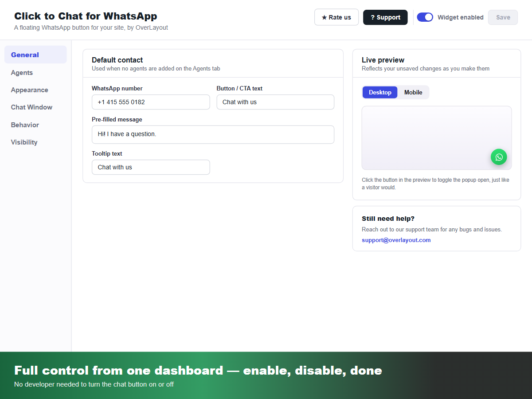Click the Rate us button
Image resolution: width=532 pixels, height=399 pixels.
(336, 17)
